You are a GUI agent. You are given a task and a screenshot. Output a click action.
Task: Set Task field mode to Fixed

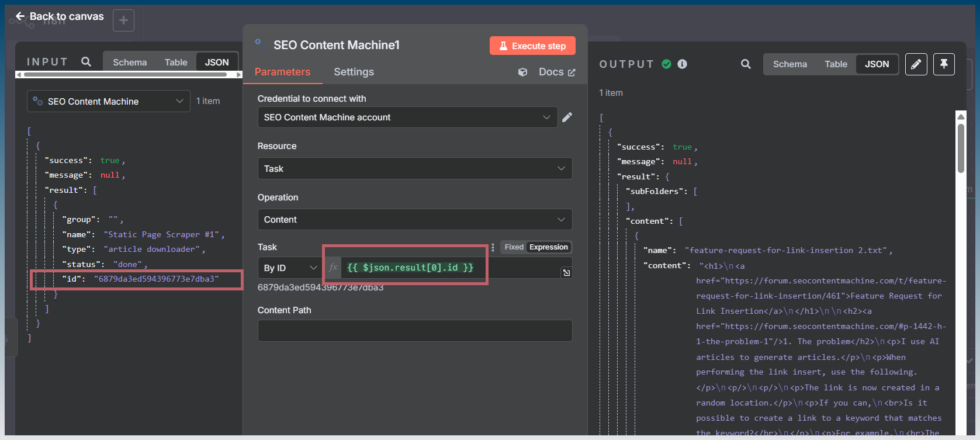tap(514, 247)
